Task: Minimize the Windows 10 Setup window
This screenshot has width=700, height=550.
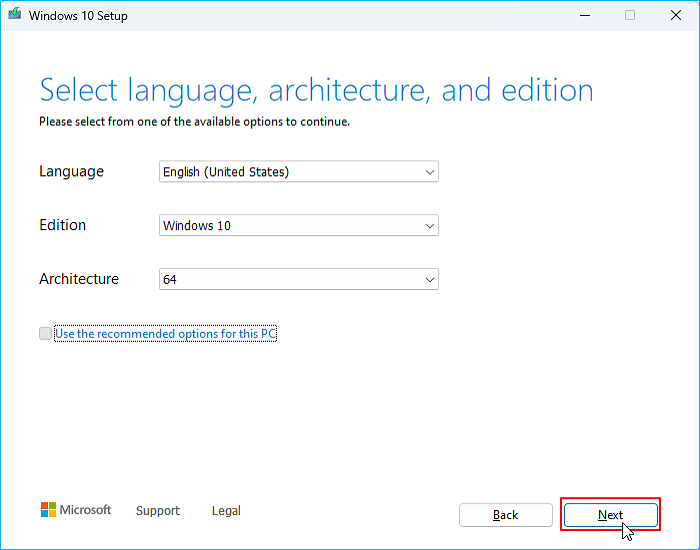Action: (583, 15)
